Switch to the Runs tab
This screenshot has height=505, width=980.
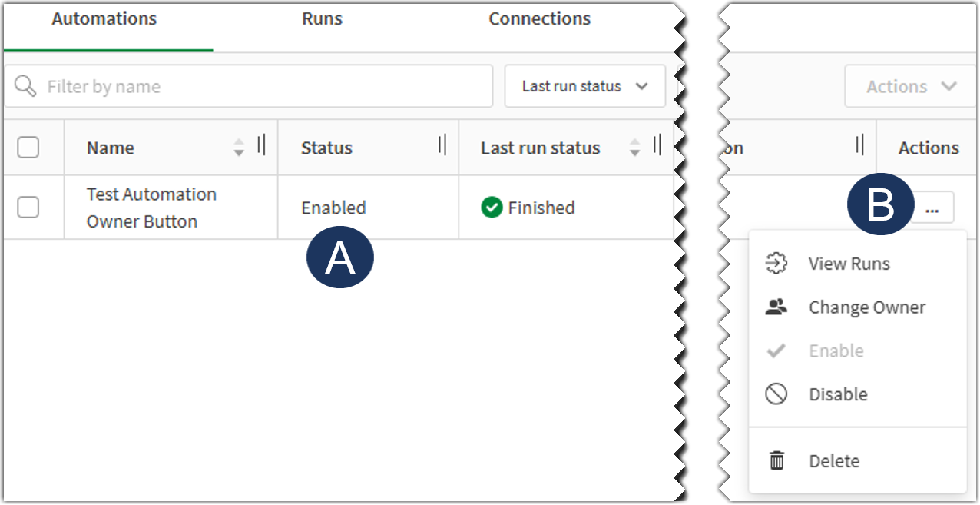pyautogui.click(x=321, y=18)
